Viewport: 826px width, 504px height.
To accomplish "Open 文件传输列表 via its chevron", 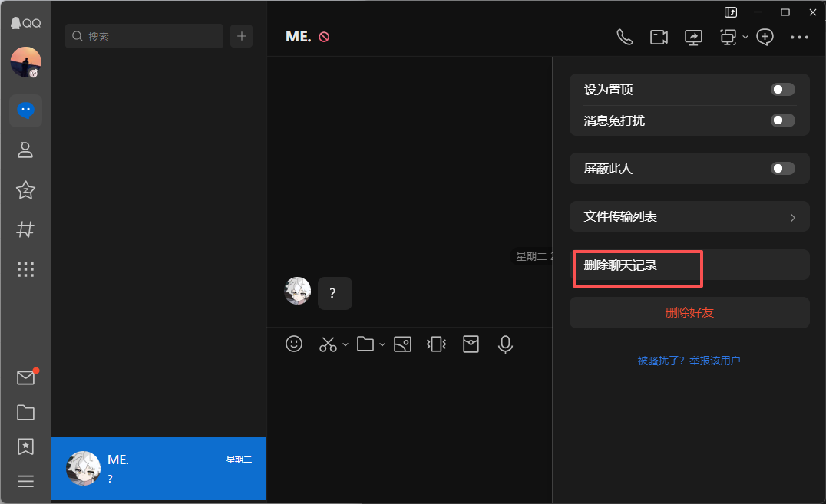I will point(792,216).
